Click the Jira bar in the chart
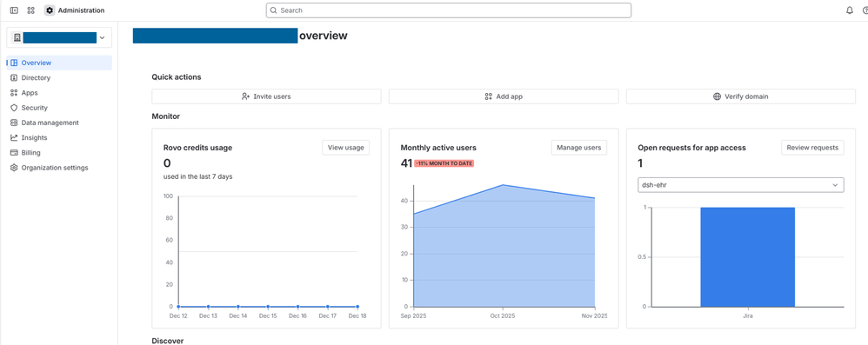Screen dimensions: 868x345 coord(747,257)
